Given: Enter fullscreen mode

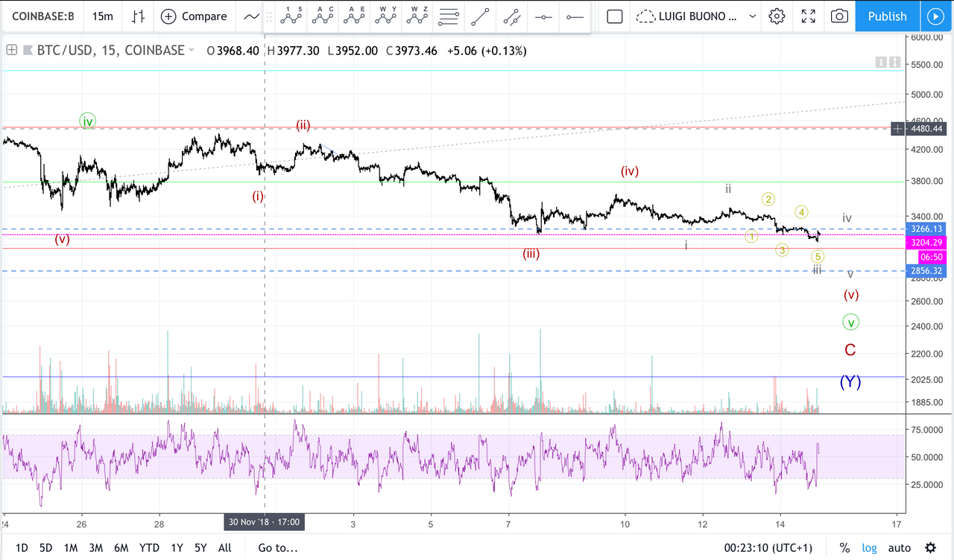Looking at the screenshot, I should (x=809, y=16).
